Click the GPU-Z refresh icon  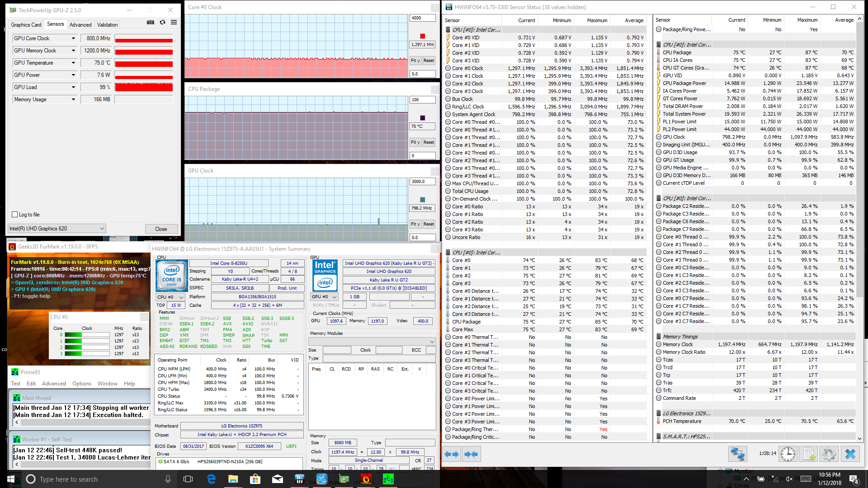pos(162,23)
